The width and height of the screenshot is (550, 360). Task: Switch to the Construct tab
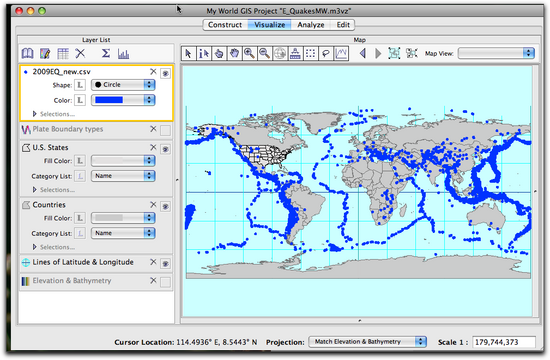pos(225,25)
